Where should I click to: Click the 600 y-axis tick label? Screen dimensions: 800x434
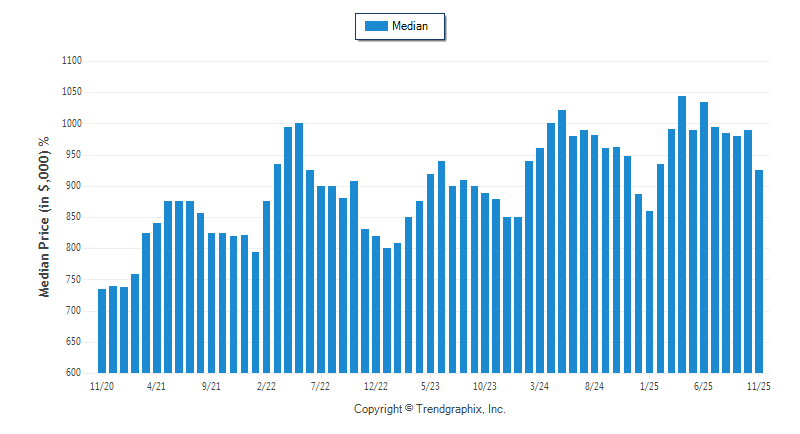[x=73, y=372]
